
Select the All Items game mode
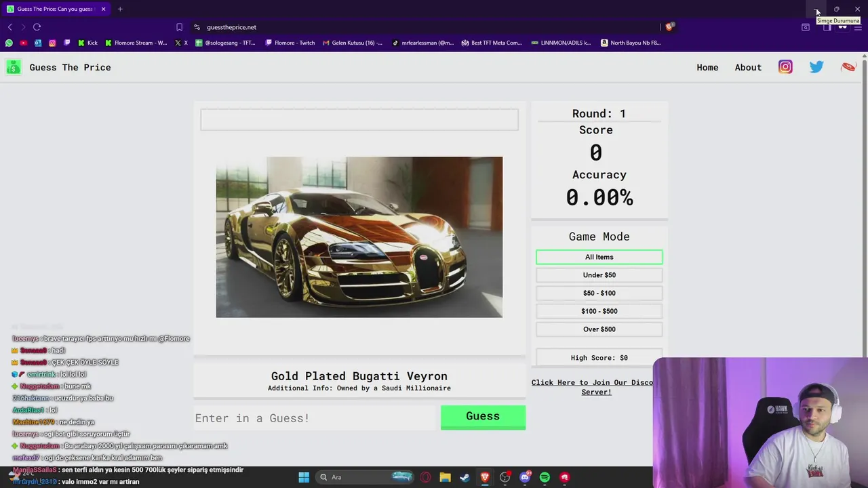(599, 257)
